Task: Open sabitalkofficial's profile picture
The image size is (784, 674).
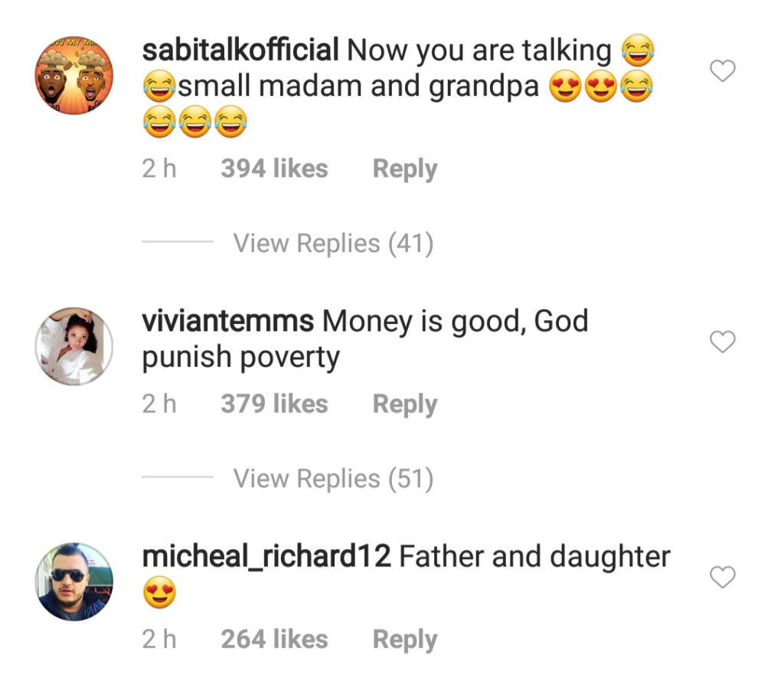Action: pyautogui.click(x=74, y=75)
